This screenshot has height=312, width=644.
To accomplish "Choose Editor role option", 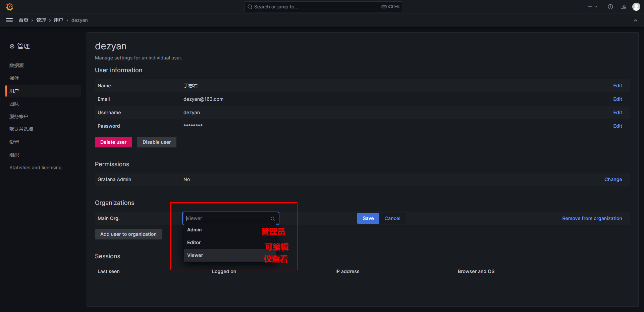I will pyautogui.click(x=230, y=242).
